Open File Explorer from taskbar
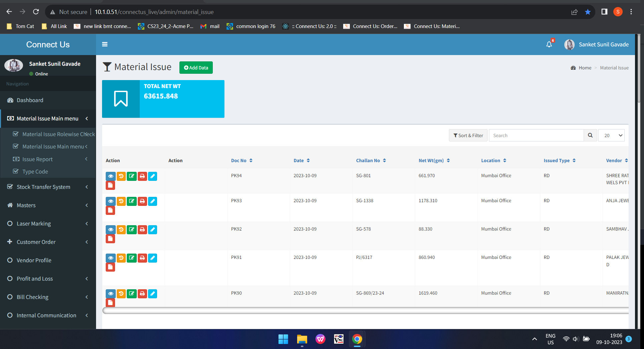The height and width of the screenshot is (349, 644). (x=302, y=339)
